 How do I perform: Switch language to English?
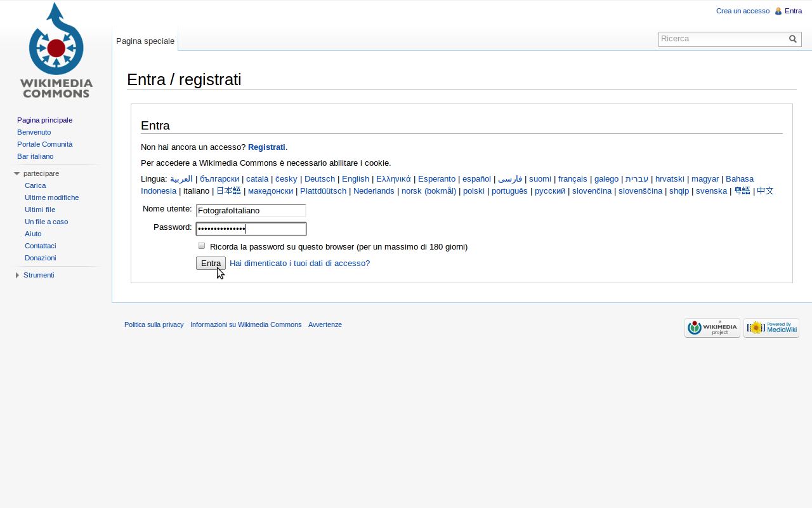click(x=355, y=178)
